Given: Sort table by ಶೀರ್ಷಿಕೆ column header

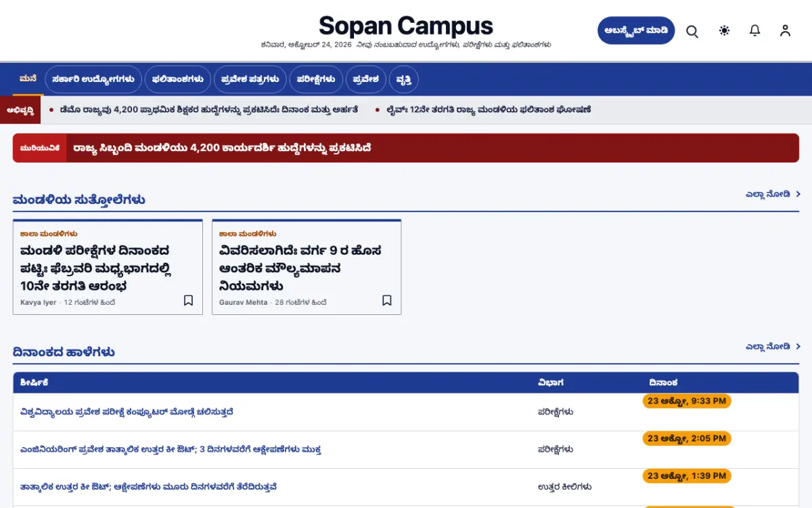Looking at the screenshot, I should click(35, 383).
